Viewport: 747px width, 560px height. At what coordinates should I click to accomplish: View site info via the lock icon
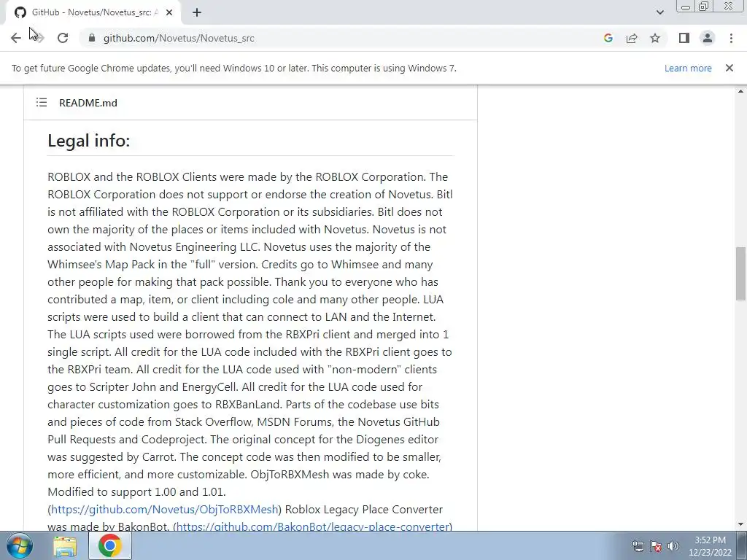coord(92,38)
